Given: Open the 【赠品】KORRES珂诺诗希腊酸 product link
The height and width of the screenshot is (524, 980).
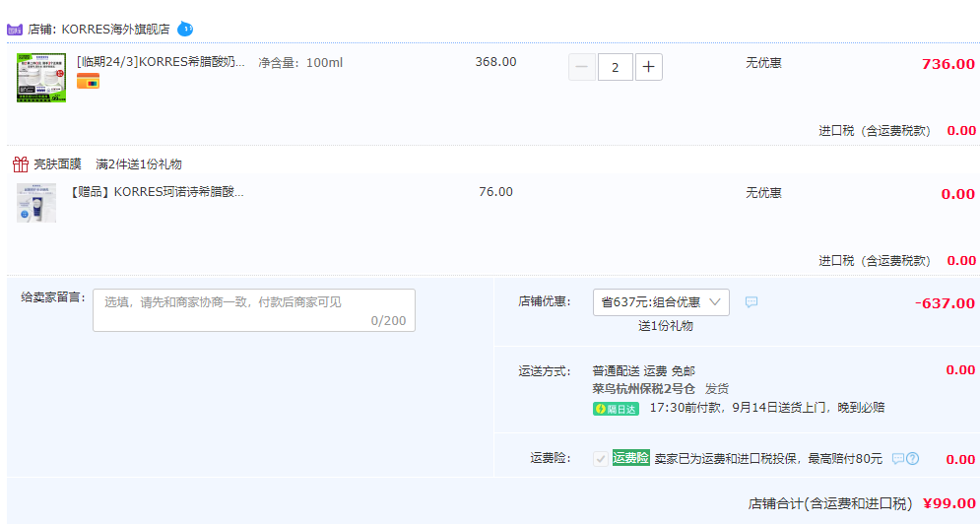Looking at the screenshot, I should pyautogui.click(x=157, y=192).
